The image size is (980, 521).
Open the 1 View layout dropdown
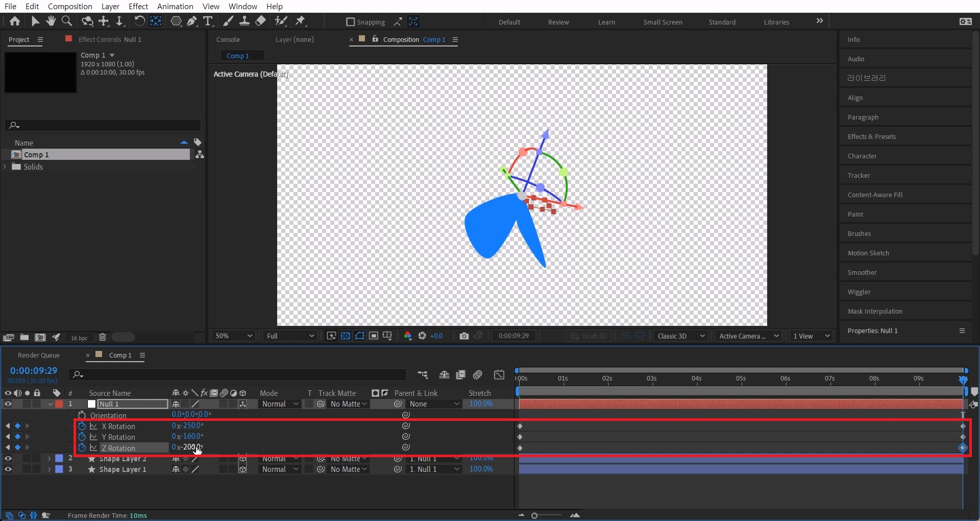(x=811, y=336)
